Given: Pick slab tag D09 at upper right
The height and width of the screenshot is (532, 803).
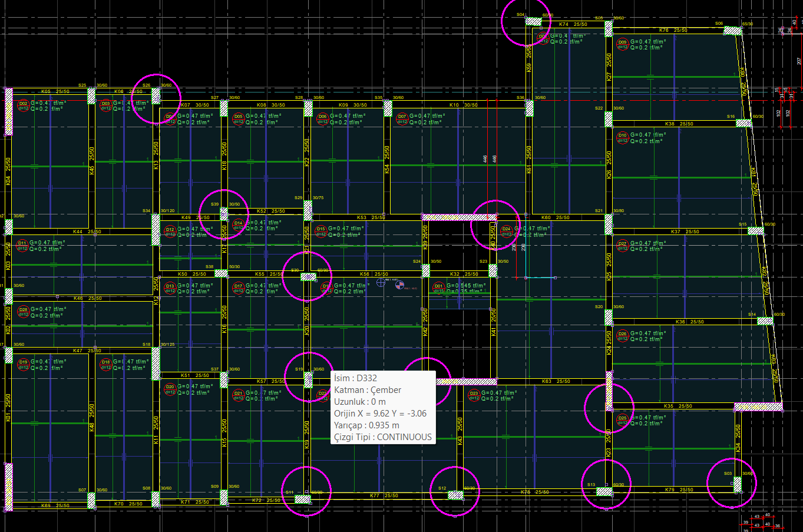Looking at the screenshot, I should pyautogui.click(x=623, y=45).
